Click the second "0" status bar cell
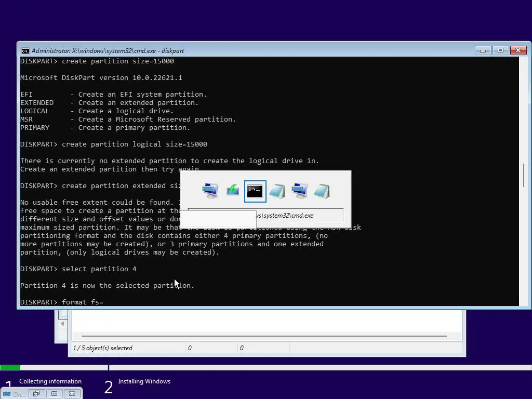This screenshot has width=532, height=399. point(263,348)
